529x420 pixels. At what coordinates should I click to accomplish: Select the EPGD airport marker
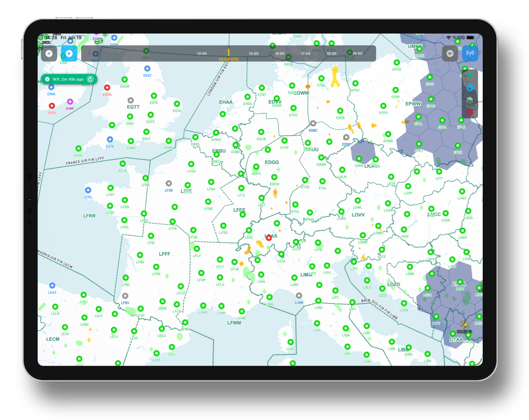(x=396, y=63)
